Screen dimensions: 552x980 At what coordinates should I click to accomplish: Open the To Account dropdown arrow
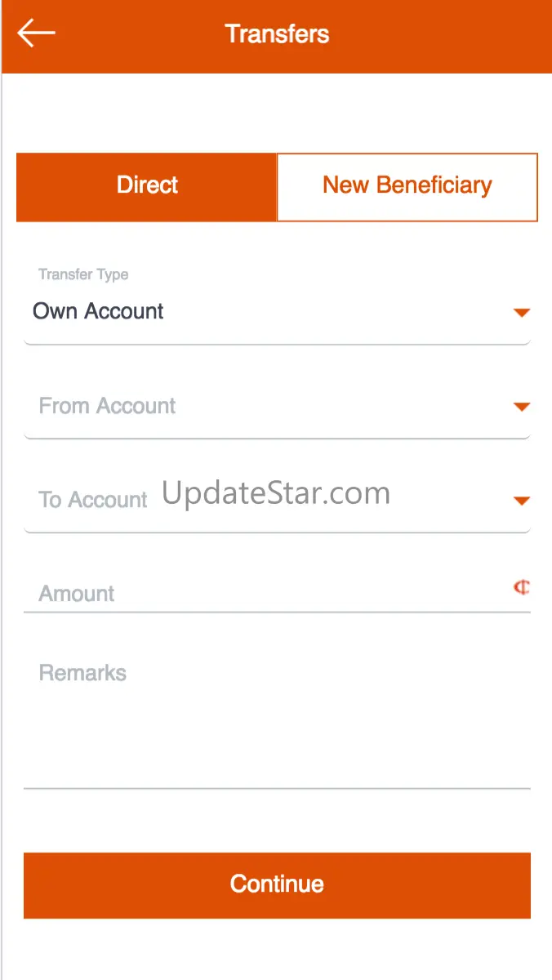pyautogui.click(x=522, y=501)
